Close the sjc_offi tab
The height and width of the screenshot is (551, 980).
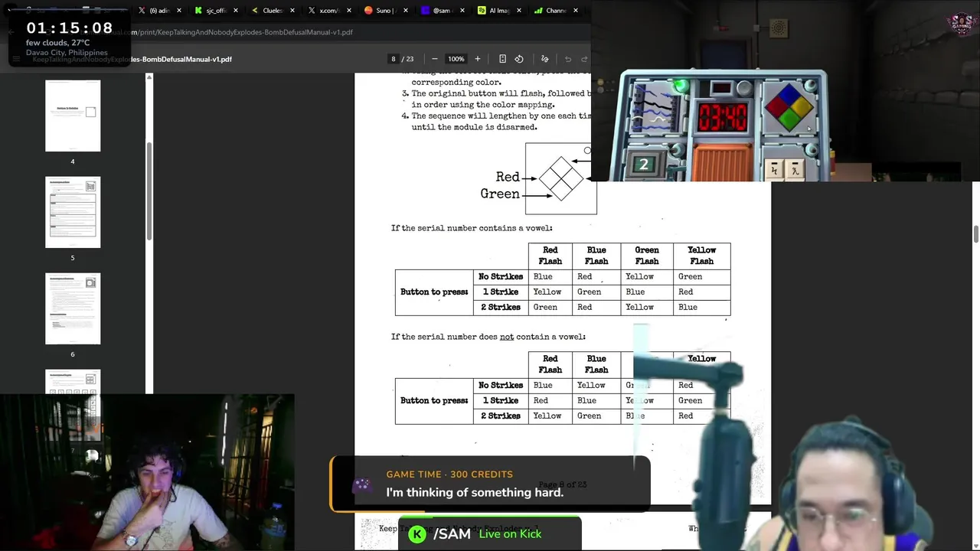pyautogui.click(x=236, y=11)
